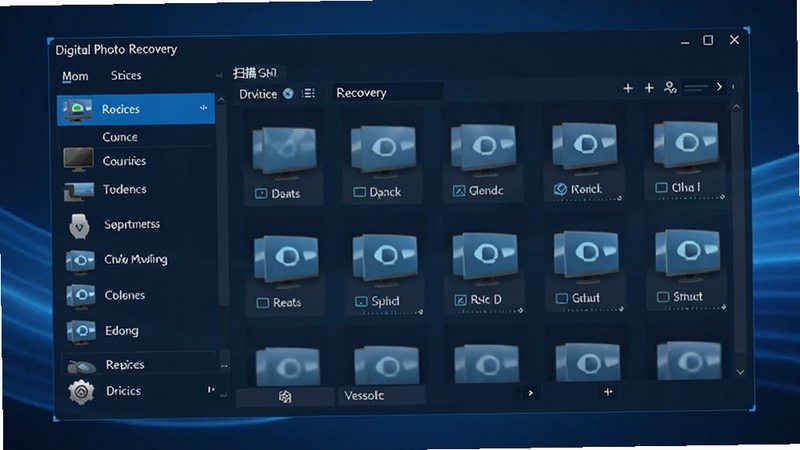Screen dimensions: 800x450
Task: Click the user account toolbar icon
Action: 670,88
